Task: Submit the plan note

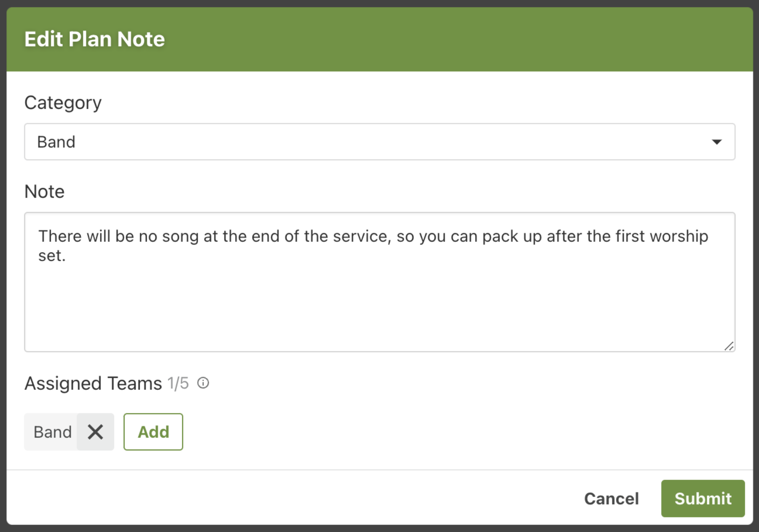Action: [703, 498]
